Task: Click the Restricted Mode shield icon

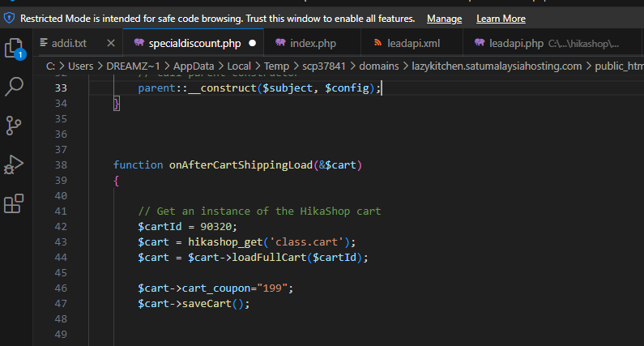Action: coord(10,18)
